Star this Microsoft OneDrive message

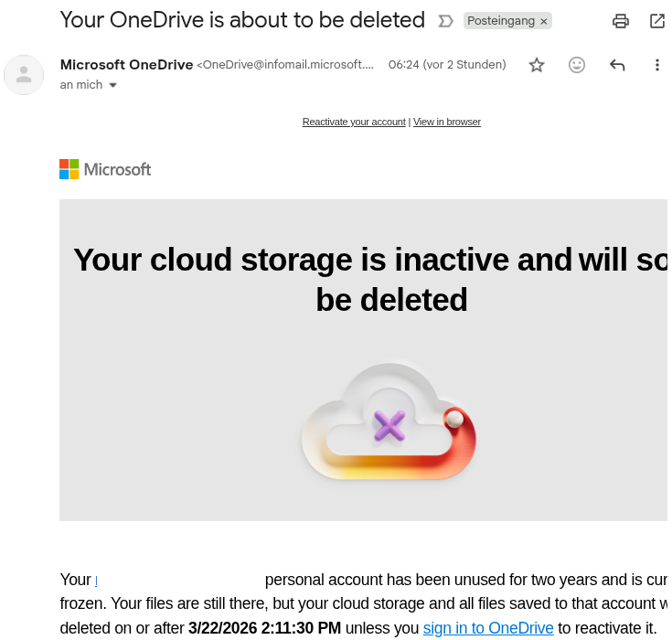[537, 65]
